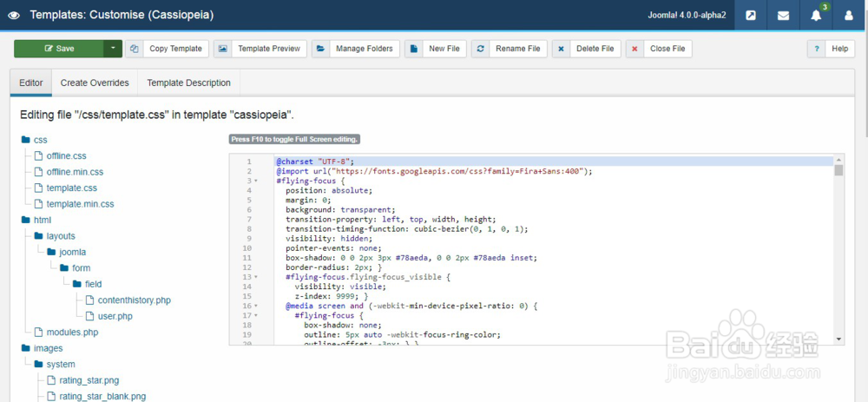This screenshot has height=402, width=868.
Task: Open the Help button
Action: pos(832,49)
